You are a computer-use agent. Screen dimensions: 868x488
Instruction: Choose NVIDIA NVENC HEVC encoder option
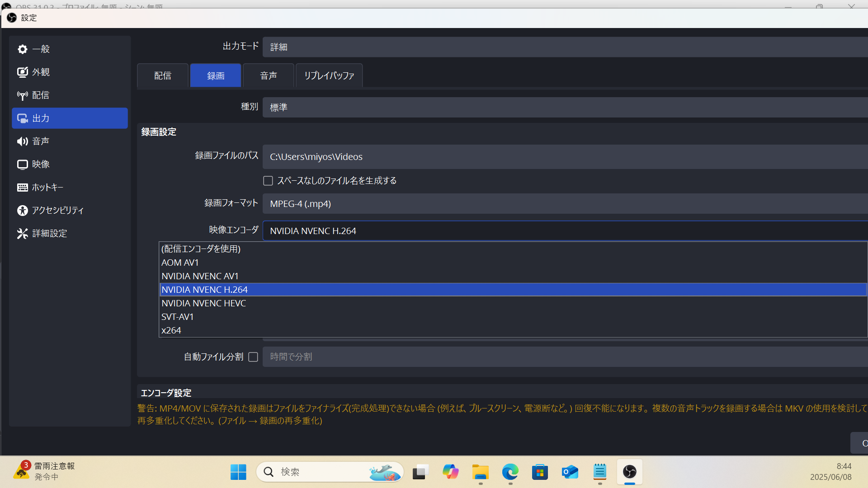pyautogui.click(x=513, y=303)
